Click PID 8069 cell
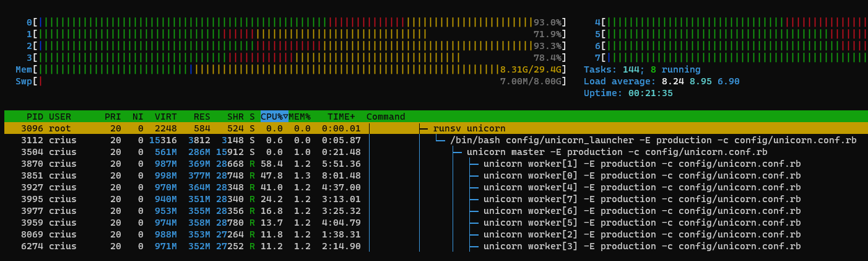The width and height of the screenshot is (868, 261). pos(32,234)
